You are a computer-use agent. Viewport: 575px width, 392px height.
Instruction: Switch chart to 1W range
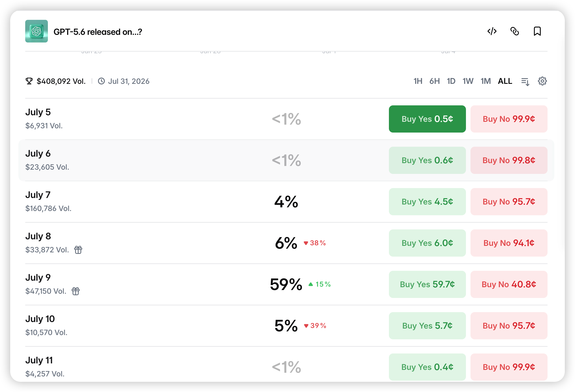(x=468, y=81)
